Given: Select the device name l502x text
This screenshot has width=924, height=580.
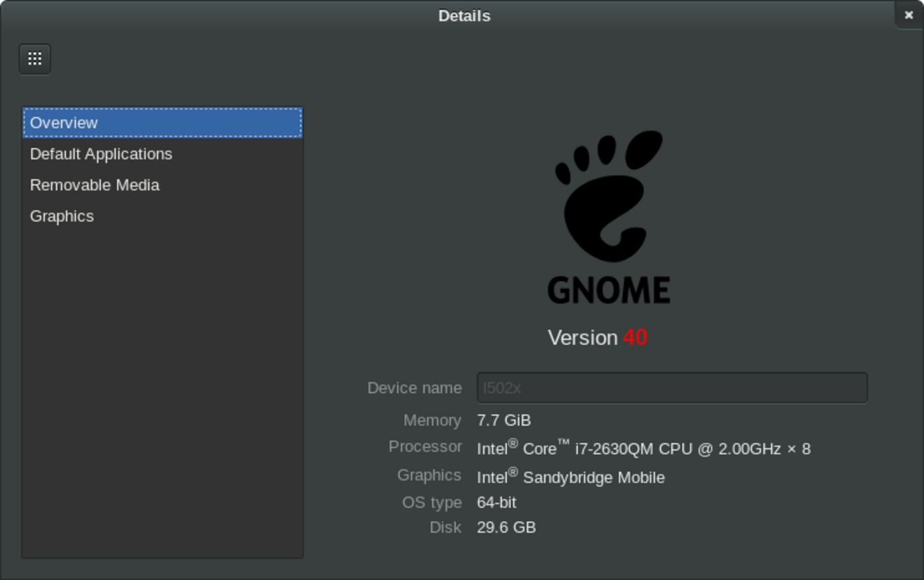Looking at the screenshot, I should click(x=500, y=389).
